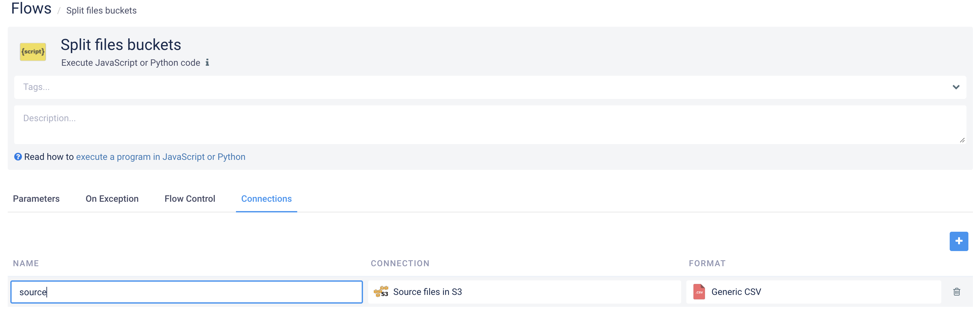Expand the Tags dropdown chevron
The height and width of the screenshot is (321, 980).
click(955, 87)
